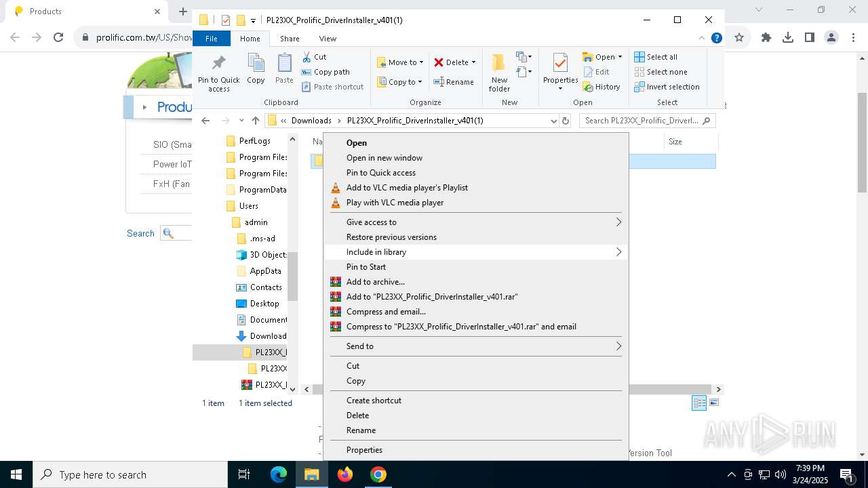Select Restore previous versions
868x488 pixels.
pos(476,237)
